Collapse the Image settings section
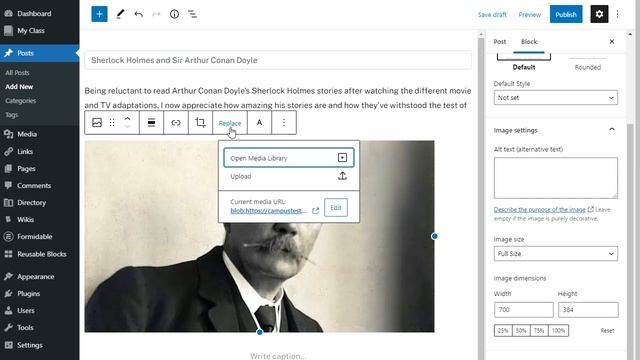Image resolution: width=640 pixels, height=360 pixels. 556,130
